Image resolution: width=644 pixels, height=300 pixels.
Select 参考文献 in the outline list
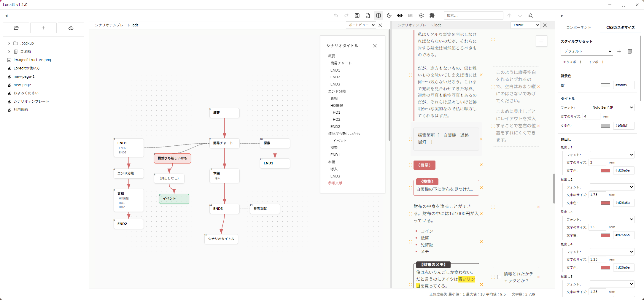pos(335,183)
